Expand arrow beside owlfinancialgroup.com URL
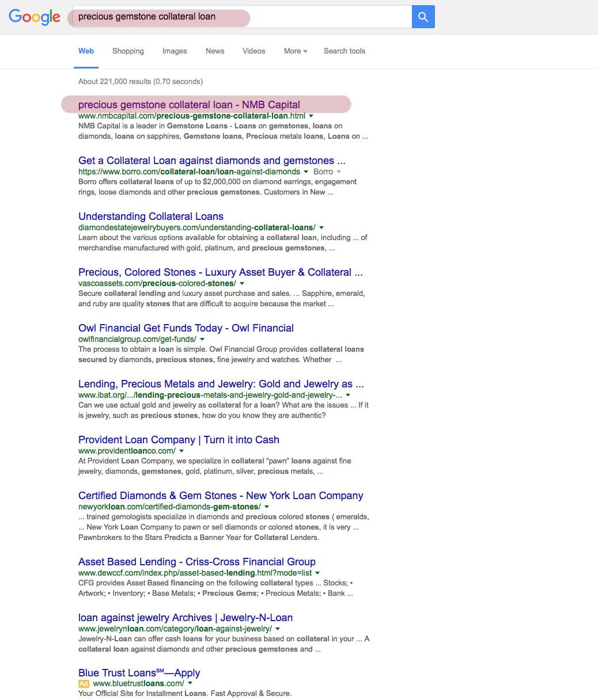 (202, 340)
